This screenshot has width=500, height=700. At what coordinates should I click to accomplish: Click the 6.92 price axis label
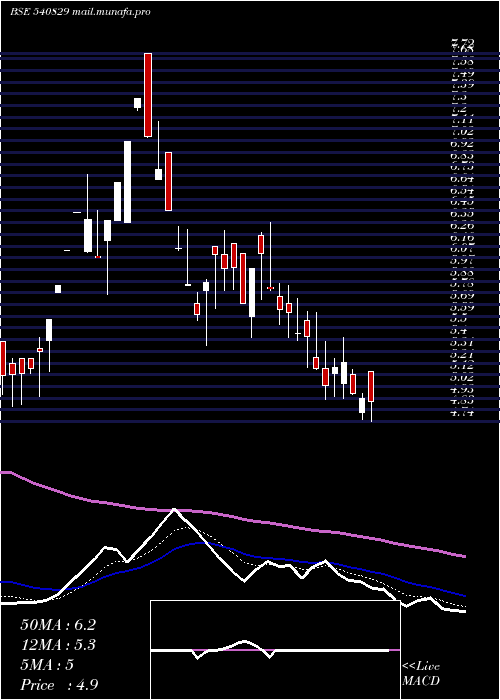462,144
